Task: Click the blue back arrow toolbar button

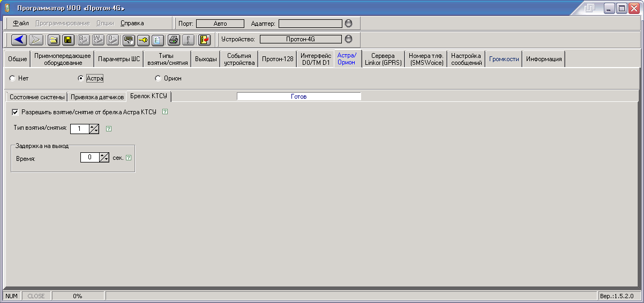Action: coord(20,40)
